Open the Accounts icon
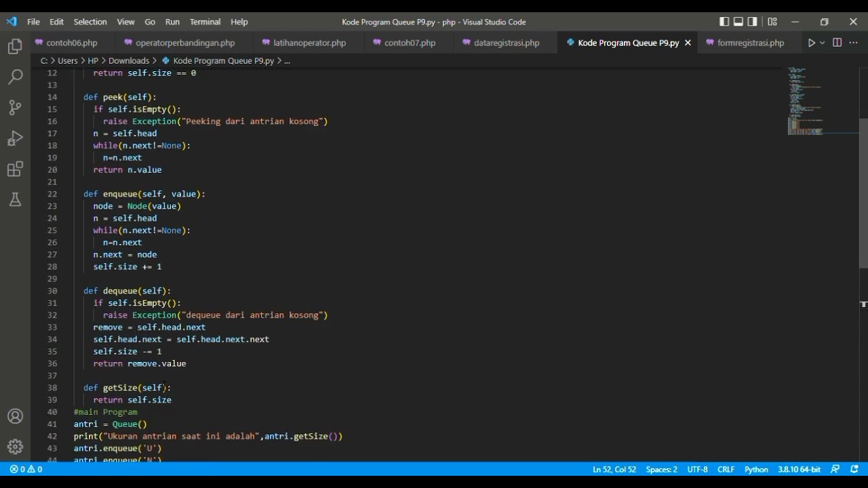The height and width of the screenshot is (488, 868). (15, 416)
